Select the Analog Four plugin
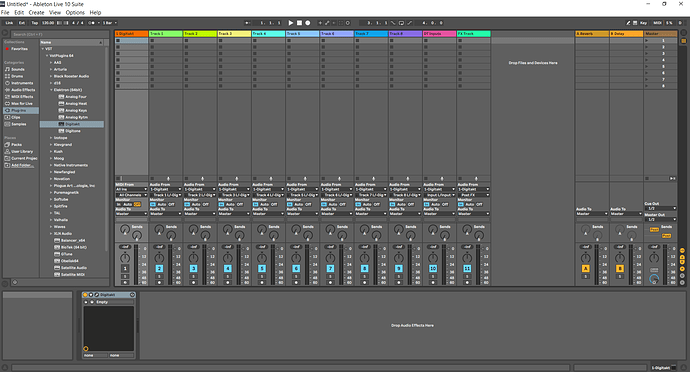The height and width of the screenshot is (372, 690). pyautogui.click(x=76, y=97)
